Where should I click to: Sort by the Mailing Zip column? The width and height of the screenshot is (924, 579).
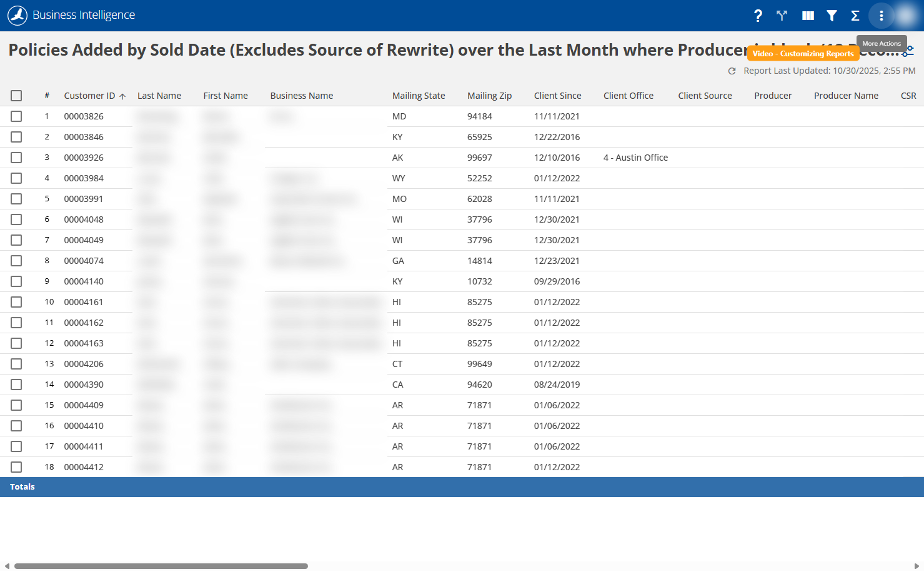489,96
